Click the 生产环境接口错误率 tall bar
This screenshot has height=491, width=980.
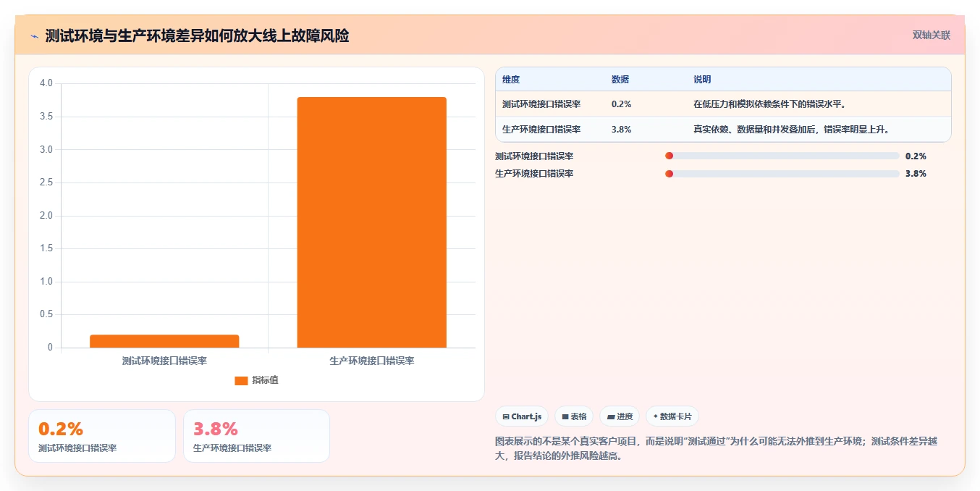[372, 222]
